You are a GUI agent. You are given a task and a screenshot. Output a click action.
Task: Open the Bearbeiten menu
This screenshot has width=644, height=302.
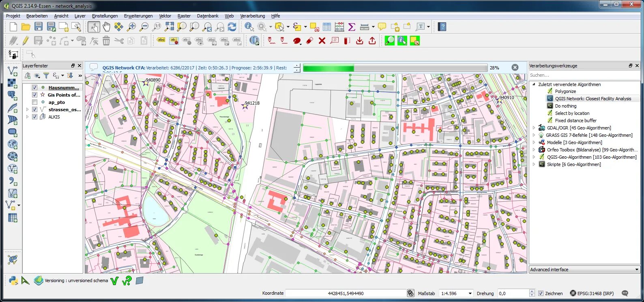click(37, 16)
